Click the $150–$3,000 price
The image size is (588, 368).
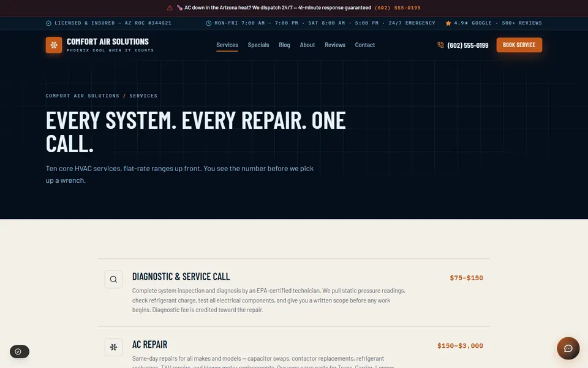(460, 346)
